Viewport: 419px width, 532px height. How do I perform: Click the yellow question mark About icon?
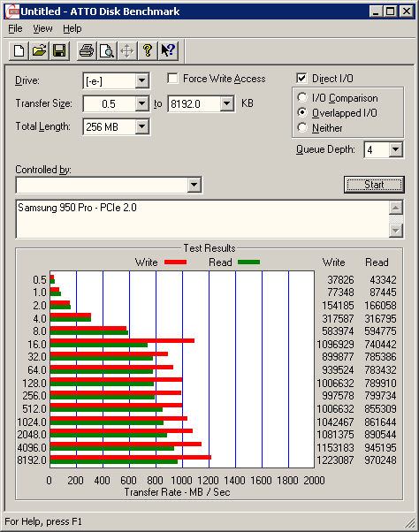point(148,51)
